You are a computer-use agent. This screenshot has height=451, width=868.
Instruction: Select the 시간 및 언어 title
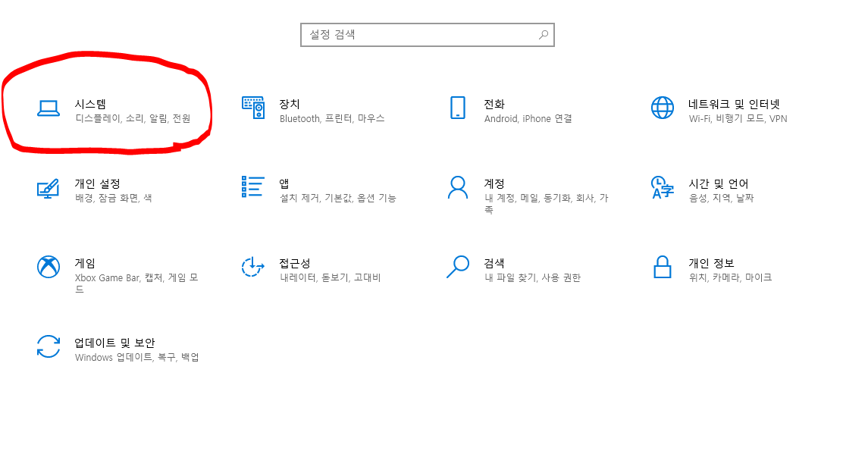[x=719, y=183]
